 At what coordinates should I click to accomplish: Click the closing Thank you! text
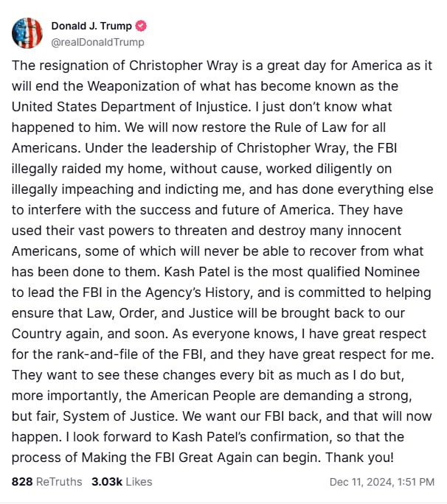click(x=359, y=458)
